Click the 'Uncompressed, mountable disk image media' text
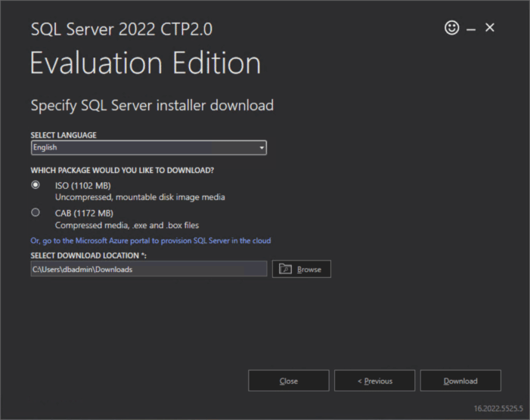 click(140, 197)
